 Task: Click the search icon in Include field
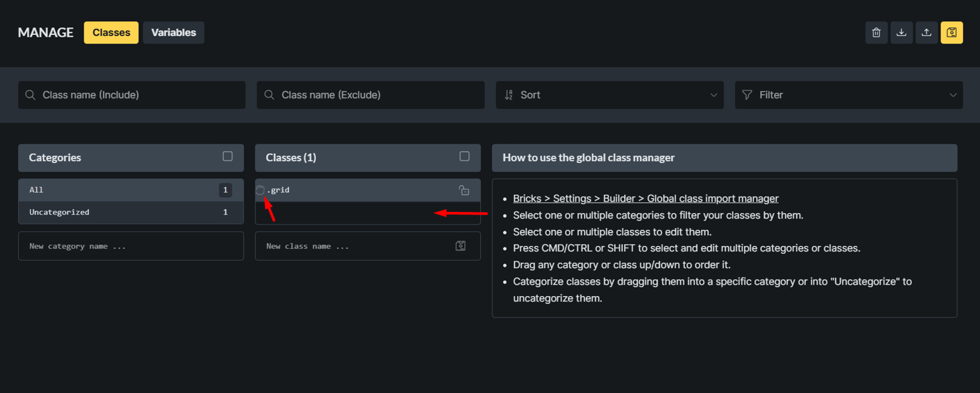(30, 95)
